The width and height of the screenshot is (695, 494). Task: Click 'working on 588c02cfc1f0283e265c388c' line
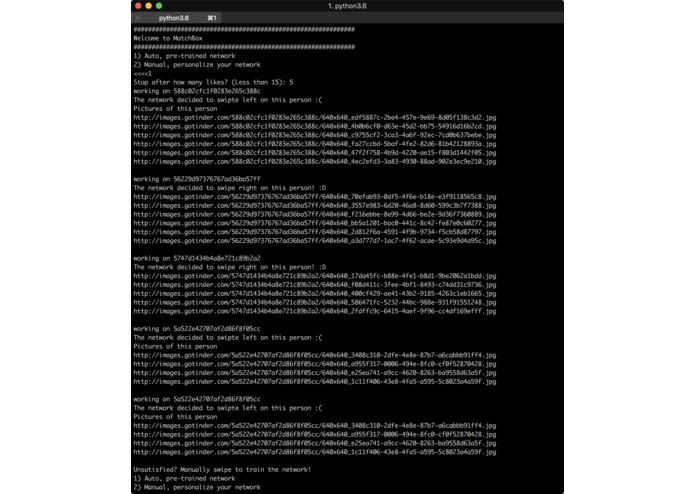click(197, 91)
